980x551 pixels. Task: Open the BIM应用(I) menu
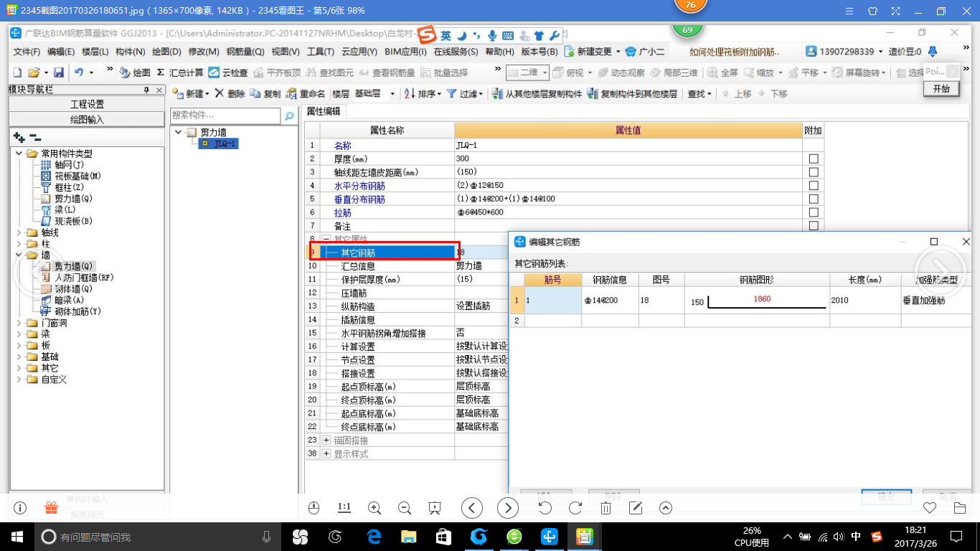point(405,52)
